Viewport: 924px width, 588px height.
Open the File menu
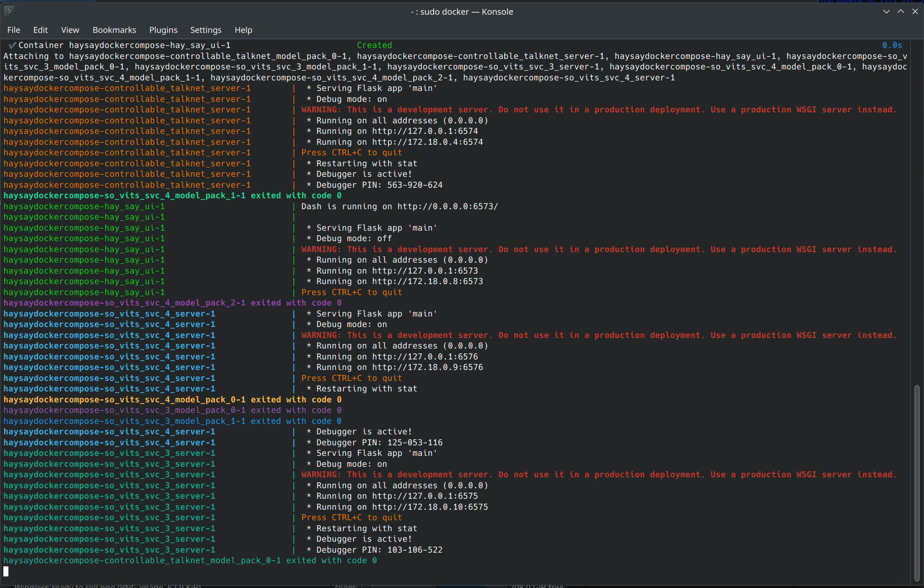click(13, 30)
